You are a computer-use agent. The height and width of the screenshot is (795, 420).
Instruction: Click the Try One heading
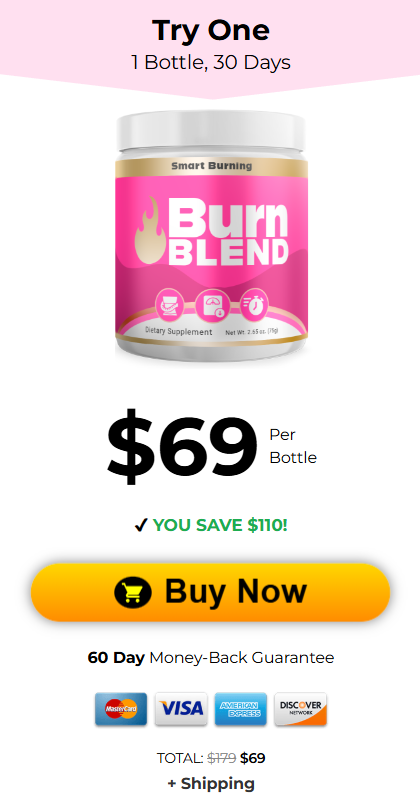pos(211,30)
